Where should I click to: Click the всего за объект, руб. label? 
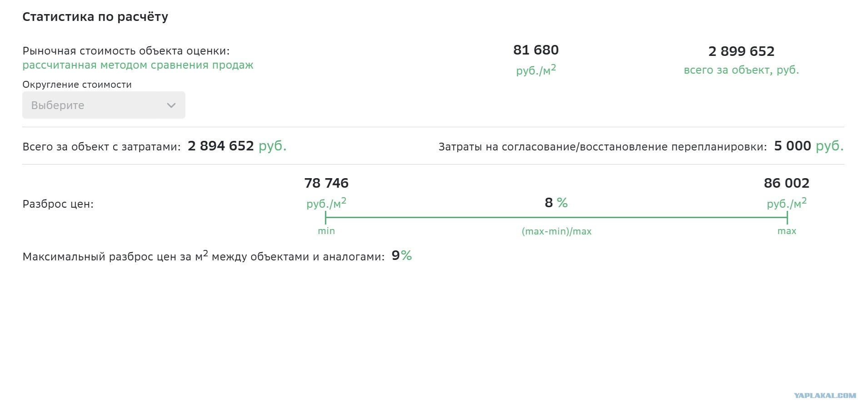(x=741, y=70)
